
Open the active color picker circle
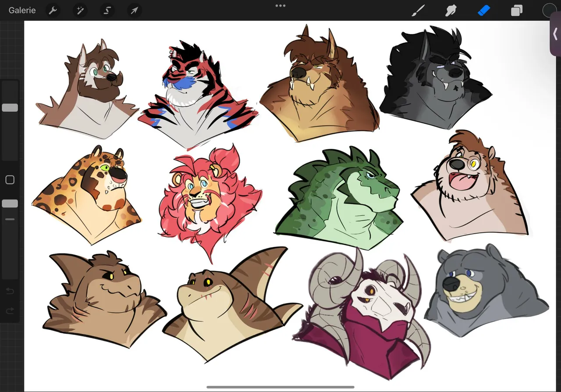point(550,10)
